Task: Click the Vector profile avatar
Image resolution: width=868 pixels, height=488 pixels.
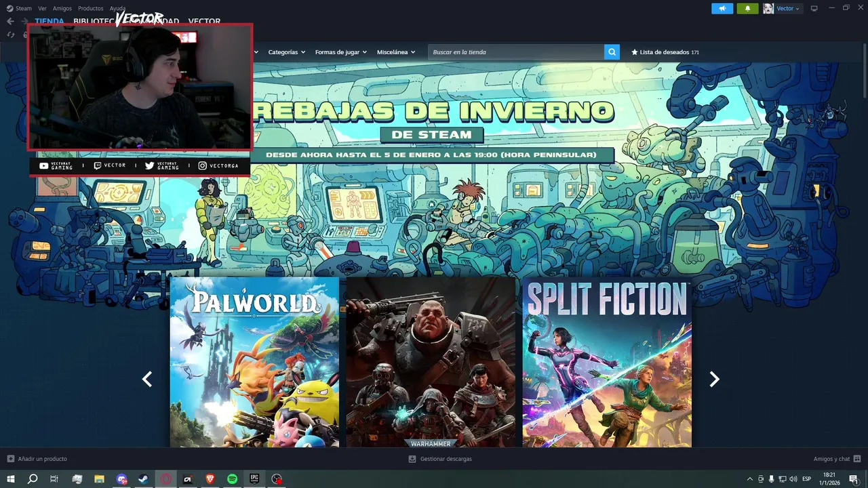Action: (768, 8)
